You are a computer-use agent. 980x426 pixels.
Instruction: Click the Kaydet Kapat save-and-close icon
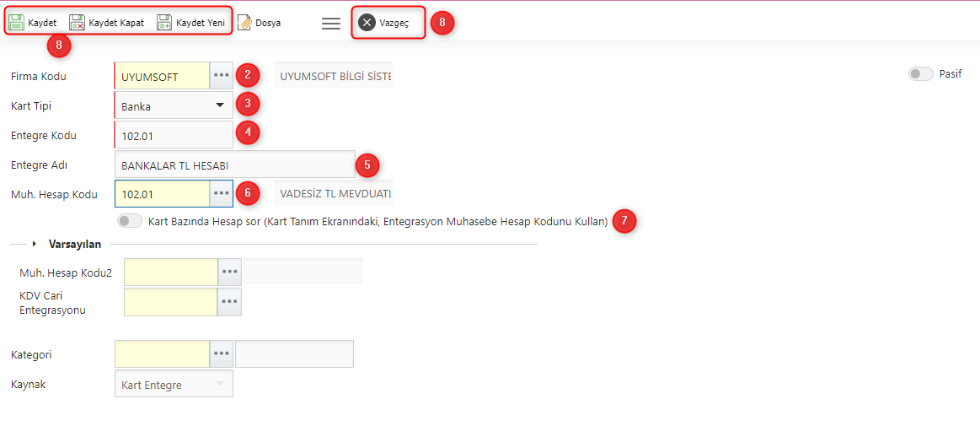point(77,23)
